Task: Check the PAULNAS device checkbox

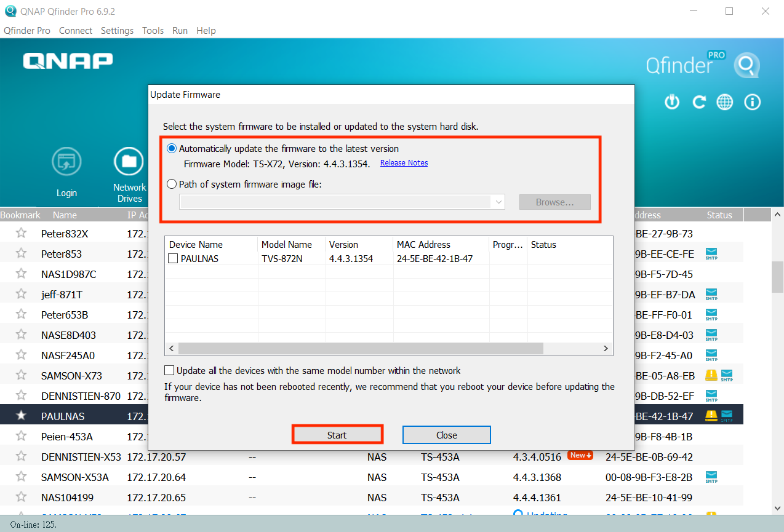Action: (174, 259)
